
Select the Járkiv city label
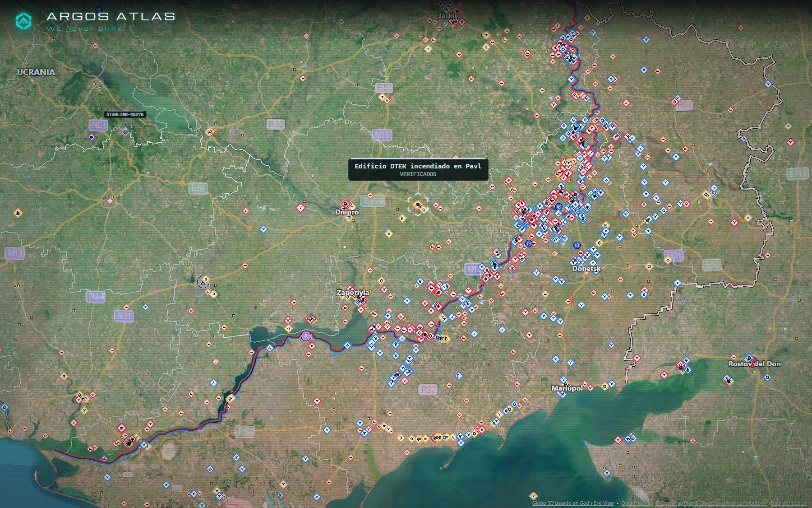tap(448, 15)
